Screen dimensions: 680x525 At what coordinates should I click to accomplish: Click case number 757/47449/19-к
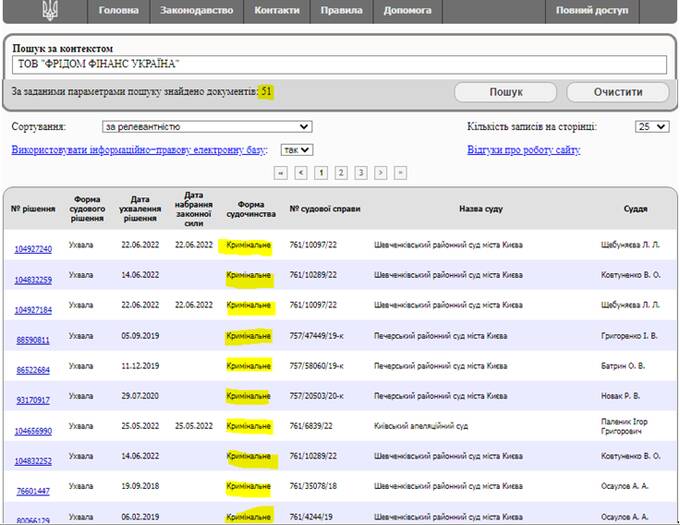(x=317, y=336)
